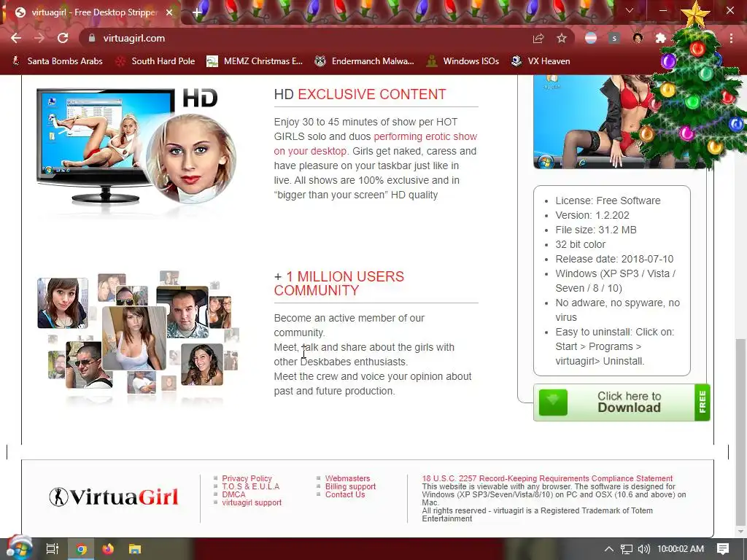Open Task View on the taskbar

(53, 549)
